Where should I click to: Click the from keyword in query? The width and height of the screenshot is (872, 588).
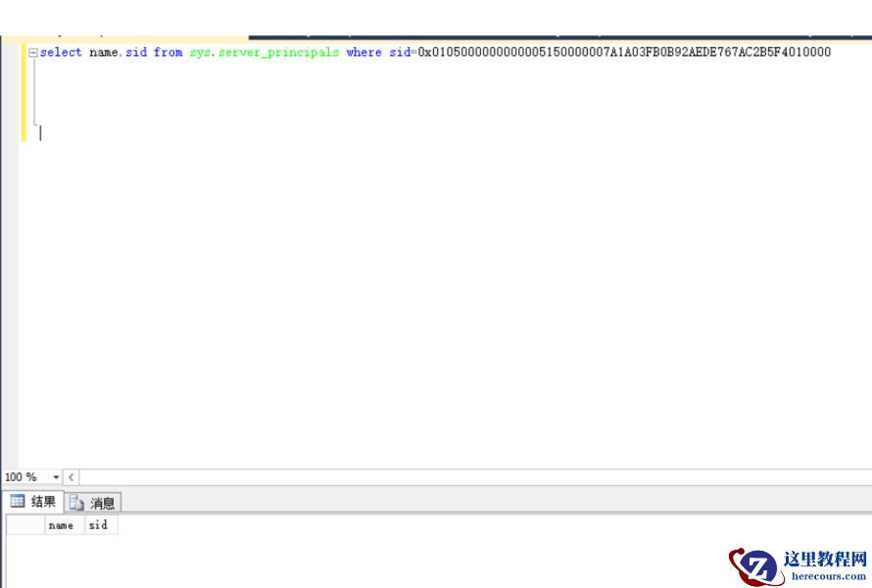coord(168,52)
